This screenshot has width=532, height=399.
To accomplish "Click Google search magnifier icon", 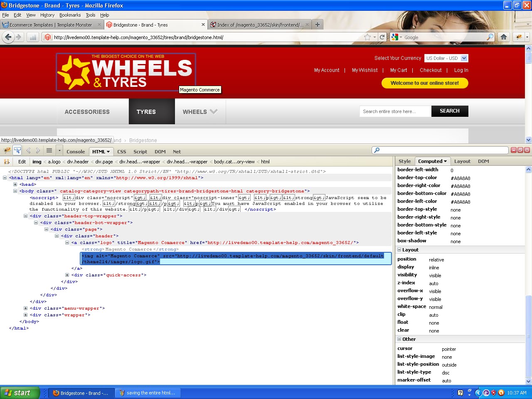I will [490, 37].
